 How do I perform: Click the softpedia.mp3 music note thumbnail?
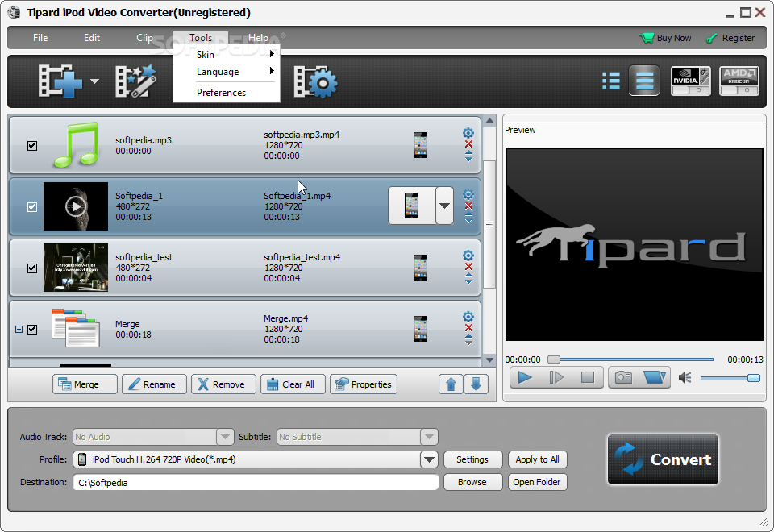(77, 144)
